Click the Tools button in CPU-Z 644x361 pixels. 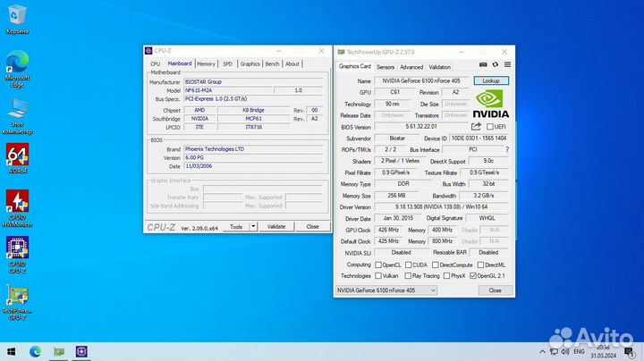[x=236, y=226]
